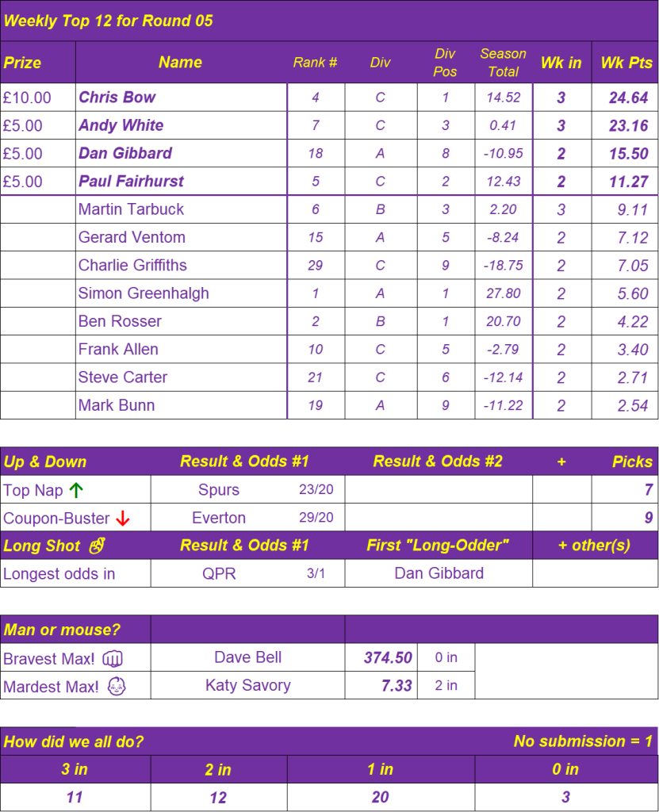Click the Result & Odds #2 header
The image size is (659, 812).
click(x=438, y=462)
